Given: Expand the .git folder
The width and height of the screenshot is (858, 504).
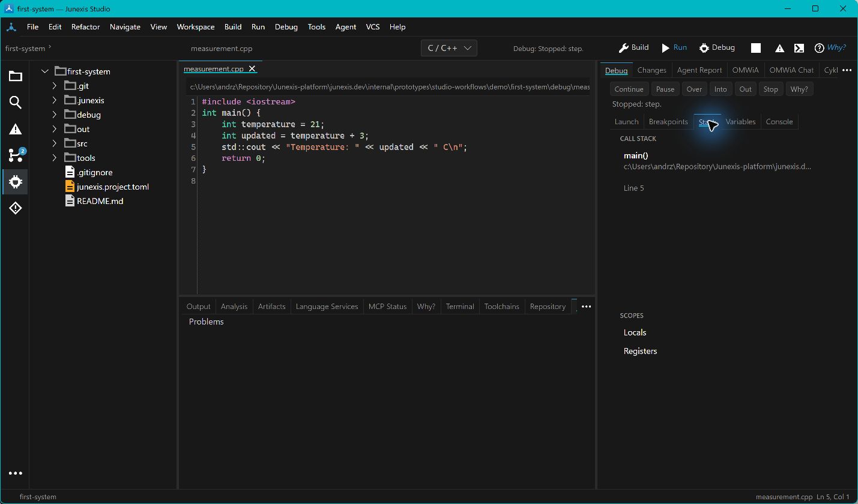Looking at the screenshot, I should (x=54, y=86).
